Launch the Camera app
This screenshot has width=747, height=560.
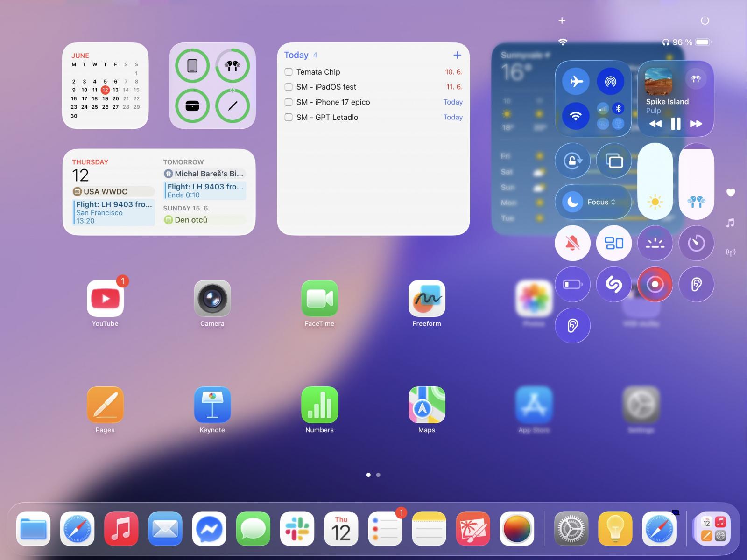pyautogui.click(x=212, y=299)
